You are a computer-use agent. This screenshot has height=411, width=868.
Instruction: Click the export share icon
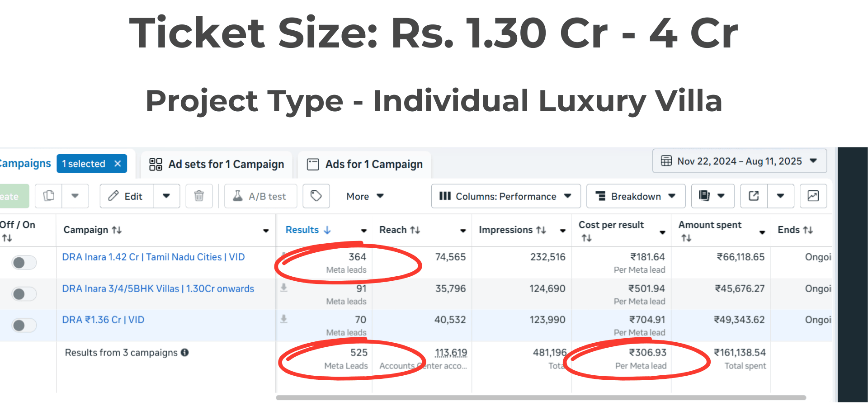click(754, 196)
